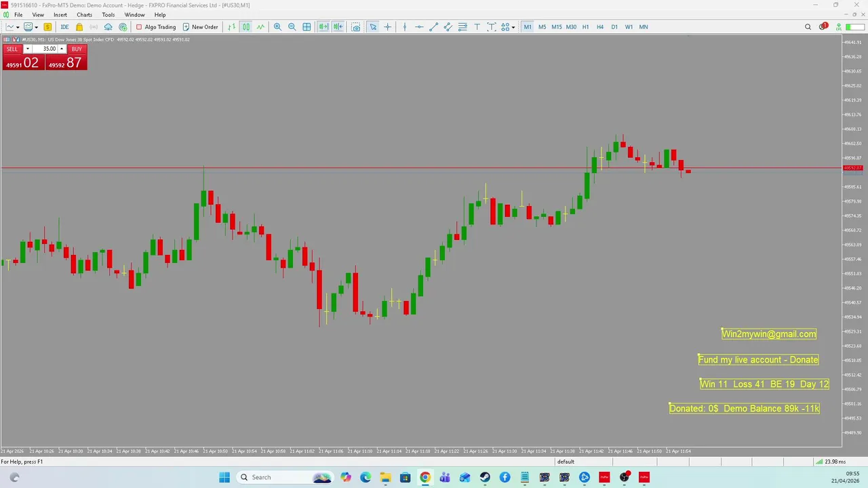This screenshot has height=488, width=868.
Task: Search using the toolbar magnifier icon
Action: click(808, 27)
